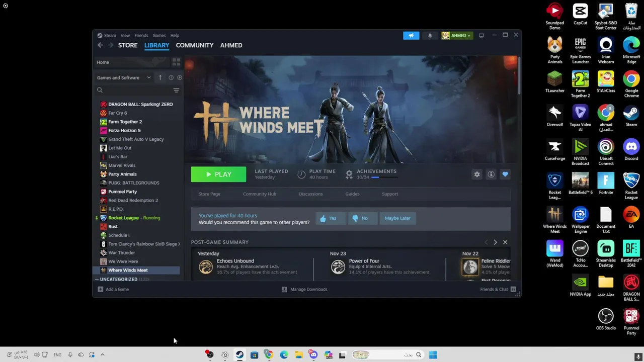
Task: Open the Help menu
Action: pos(175,35)
